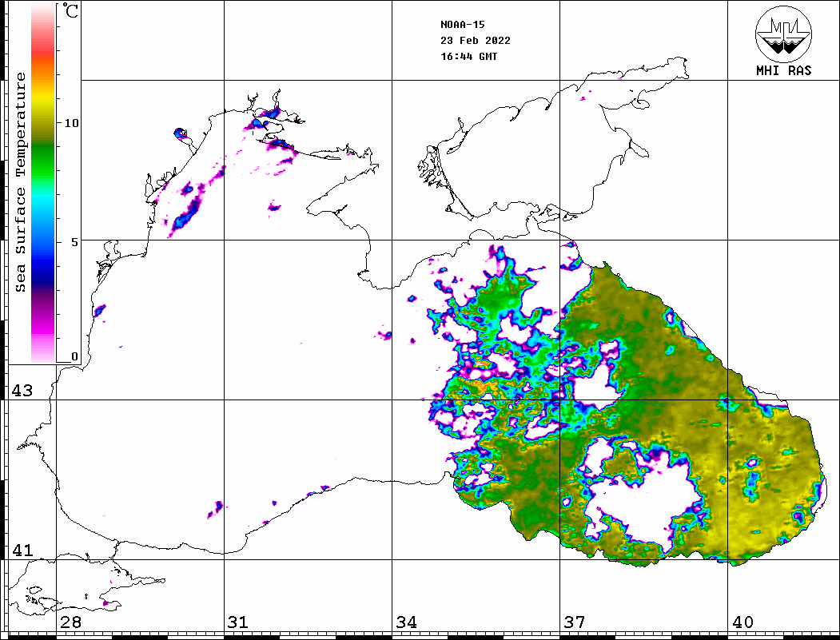Click the MHI RAS logo emblem
This screenshot has width=840, height=640.
pos(783,34)
